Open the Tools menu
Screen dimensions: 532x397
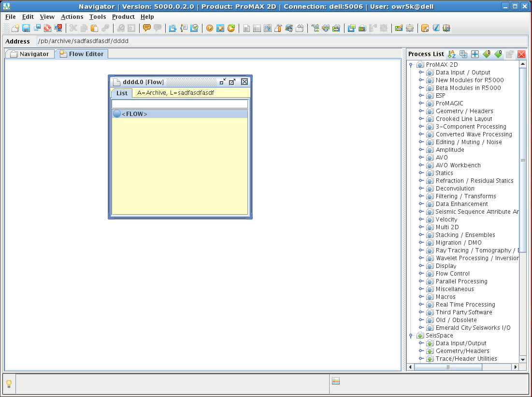click(x=98, y=16)
